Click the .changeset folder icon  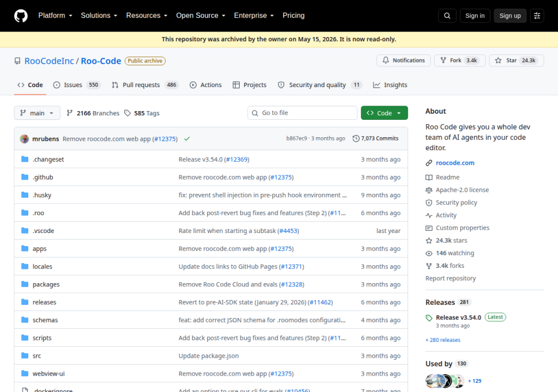pyautogui.click(x=25, y=159)
